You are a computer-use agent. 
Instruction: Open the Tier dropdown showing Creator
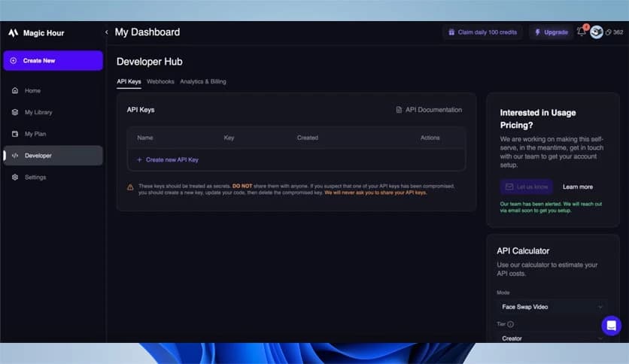click(x=552, y=338)
